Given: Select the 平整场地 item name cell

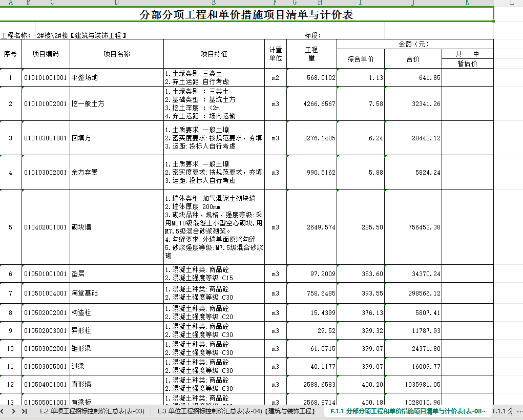Looking at the screenshot, I should [x=116, y=77].
